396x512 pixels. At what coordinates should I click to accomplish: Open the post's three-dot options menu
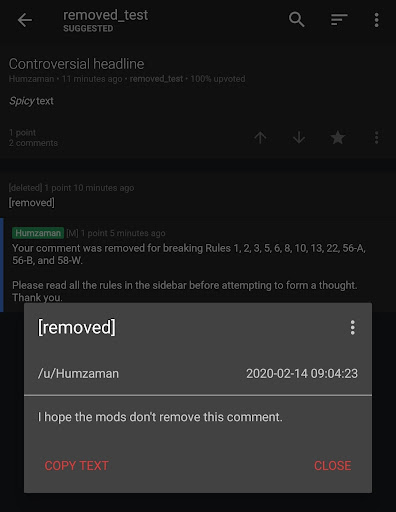377,137
